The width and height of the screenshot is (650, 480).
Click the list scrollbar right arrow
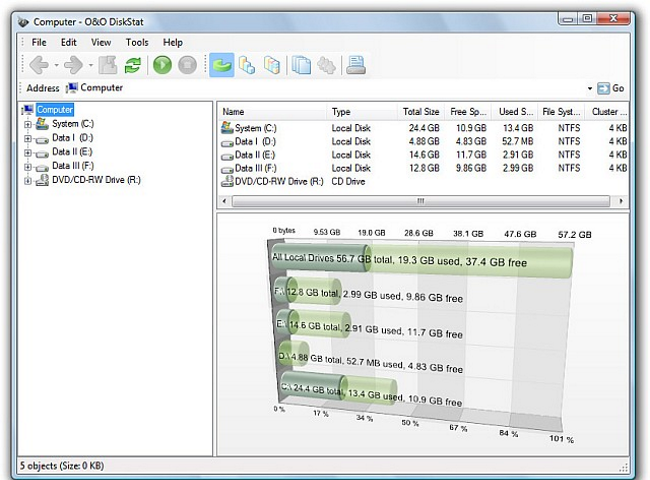coord(621,201)
